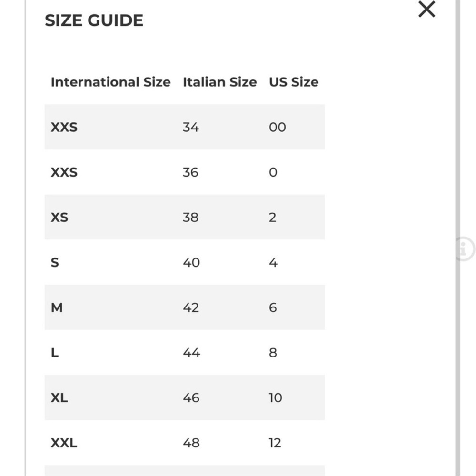This screenshot has width=476, height=476.
Task: Click the XS international size cell
Action: click(59, 218)
